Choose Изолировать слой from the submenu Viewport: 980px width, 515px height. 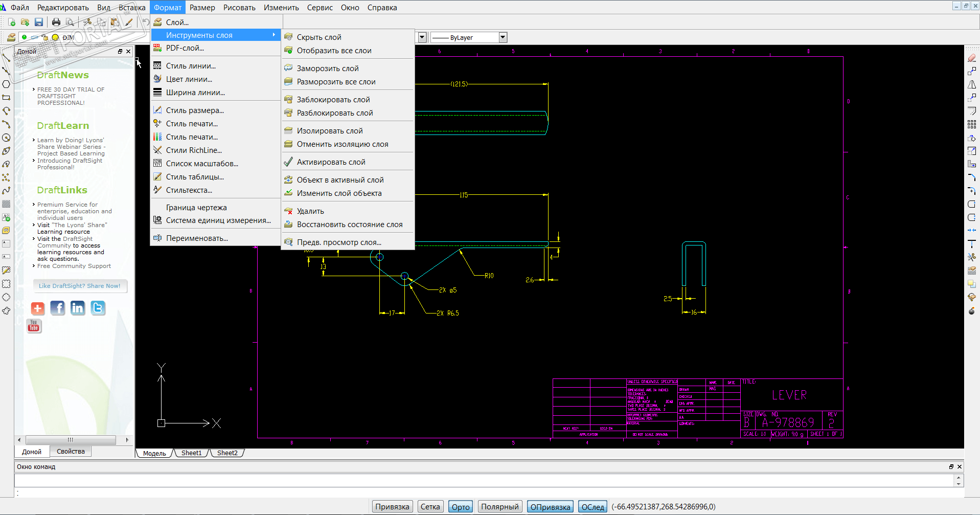tap(348, 130)
